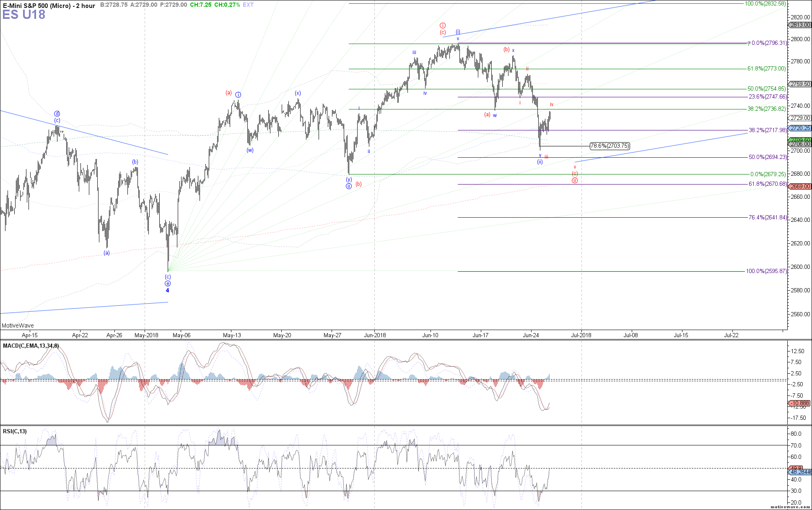Click the Jul-2018 date on time axis
This screenshot has width=812, height=510.
tap(581, 335)
